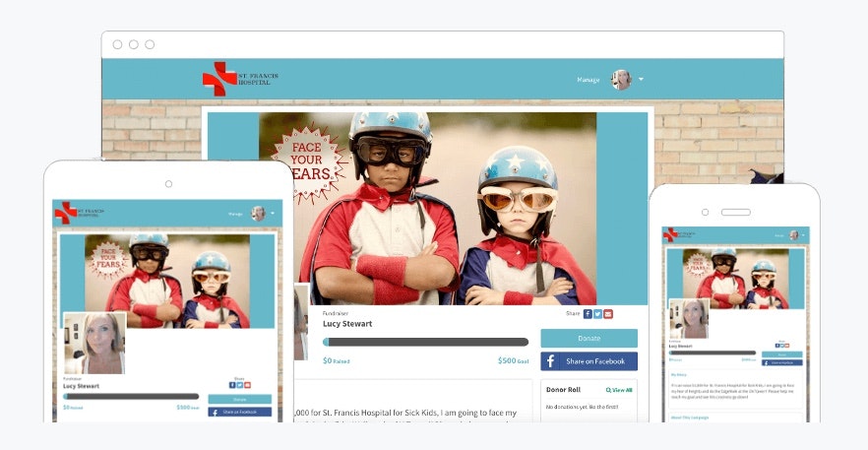Click the Donor Roll heading
Screen dimensions: 868x450
coord(563,390)
